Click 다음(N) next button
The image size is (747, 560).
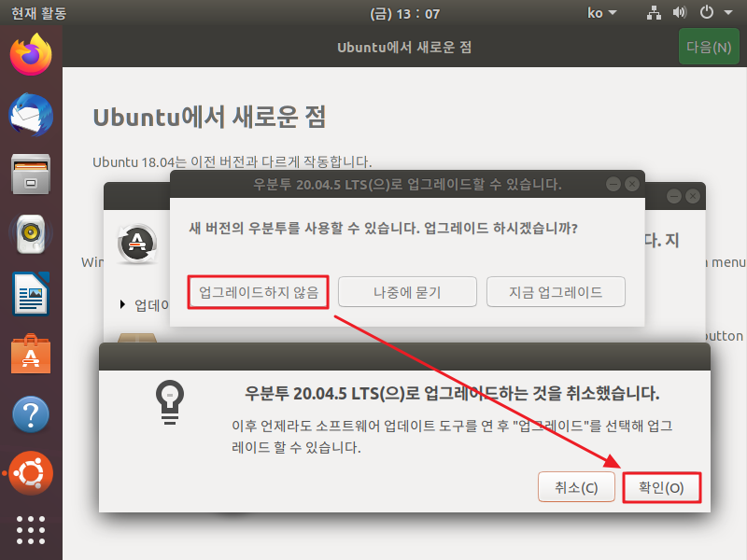pos(709,47)
